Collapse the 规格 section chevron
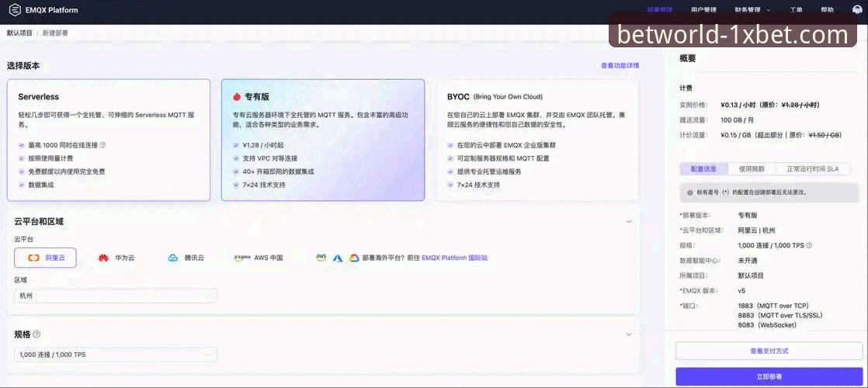Image resolution: width=868 pixels, height=388 pixels. pos(628,334)
